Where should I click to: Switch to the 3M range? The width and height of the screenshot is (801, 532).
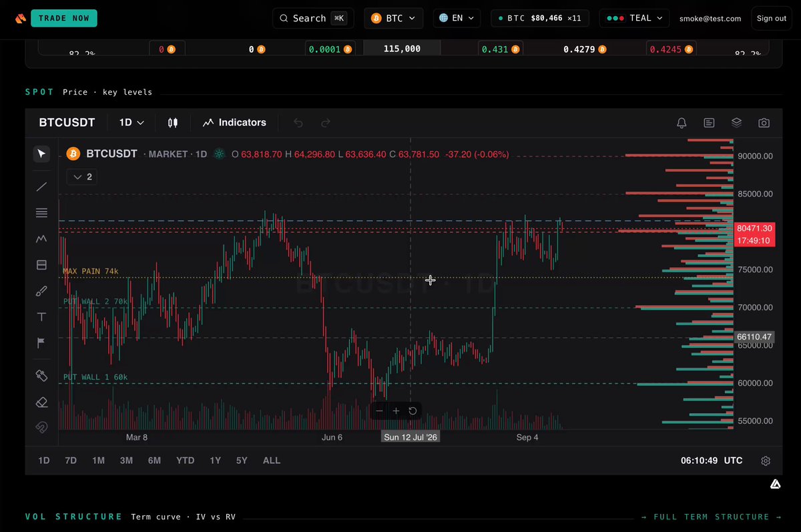(x=126, y=461)
